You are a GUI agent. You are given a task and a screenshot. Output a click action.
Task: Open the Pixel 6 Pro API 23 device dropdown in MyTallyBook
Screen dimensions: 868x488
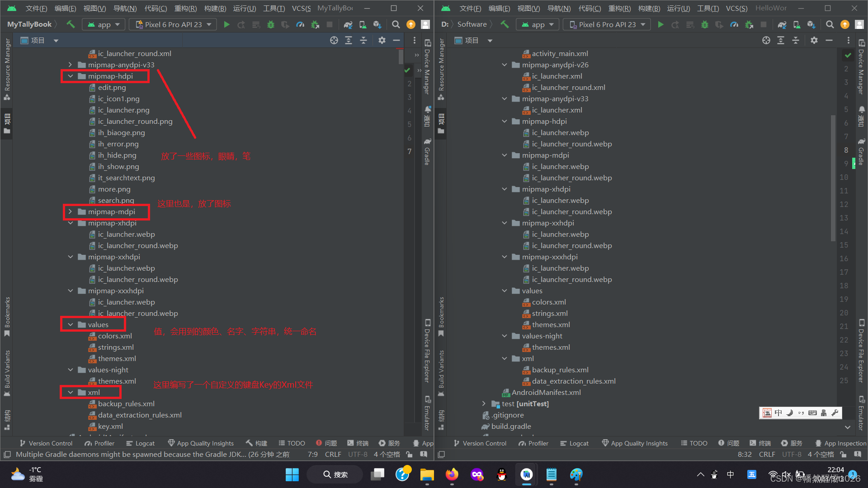(x=173, y=24)
